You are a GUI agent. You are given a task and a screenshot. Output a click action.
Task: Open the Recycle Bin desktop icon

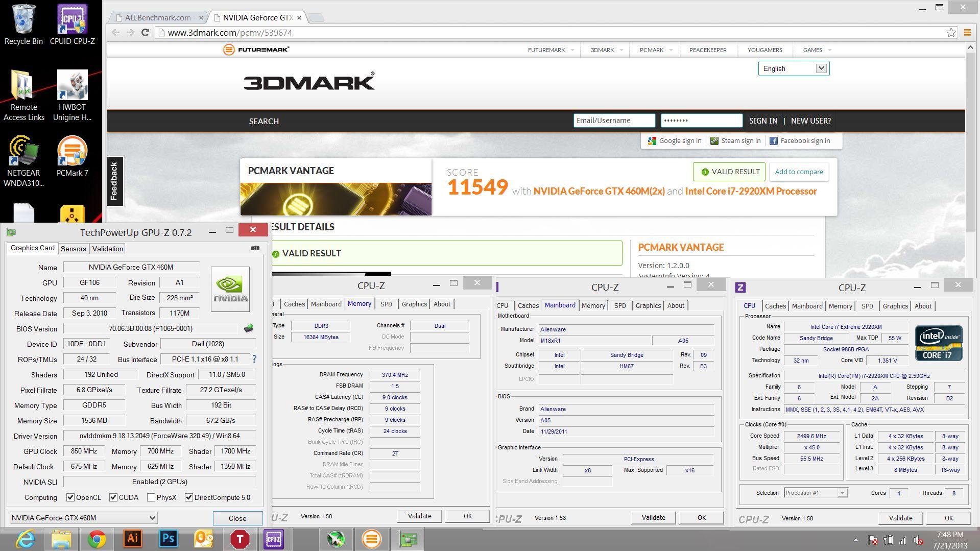(x=23, y=25)
